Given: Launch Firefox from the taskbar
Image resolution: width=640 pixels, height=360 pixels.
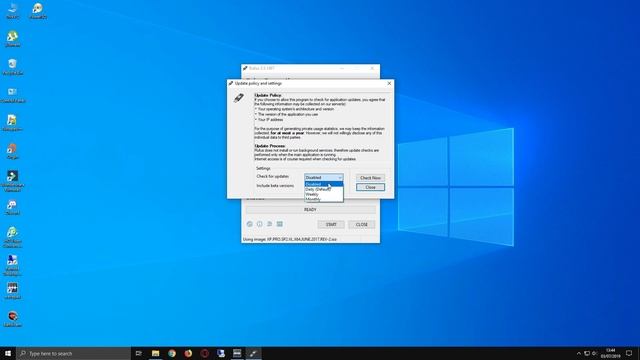Looking at the screenshot, I should [188, 353].
